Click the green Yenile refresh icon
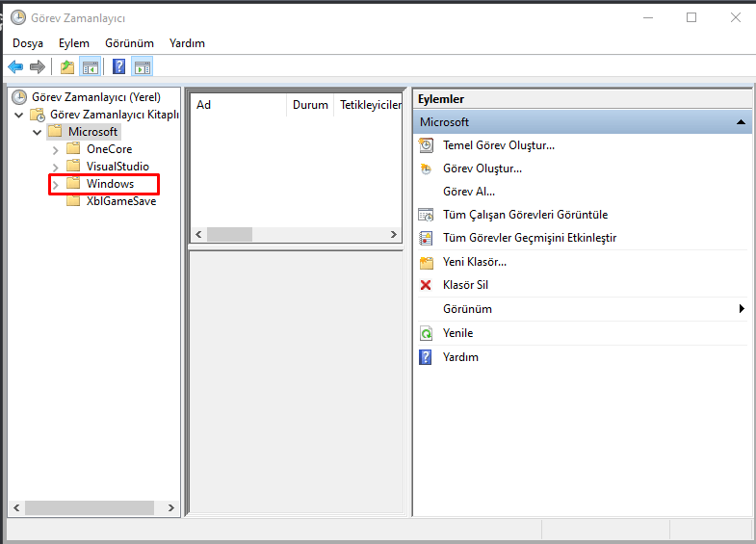Viewport: 756px width, 544px height. (x=427, y=333)
